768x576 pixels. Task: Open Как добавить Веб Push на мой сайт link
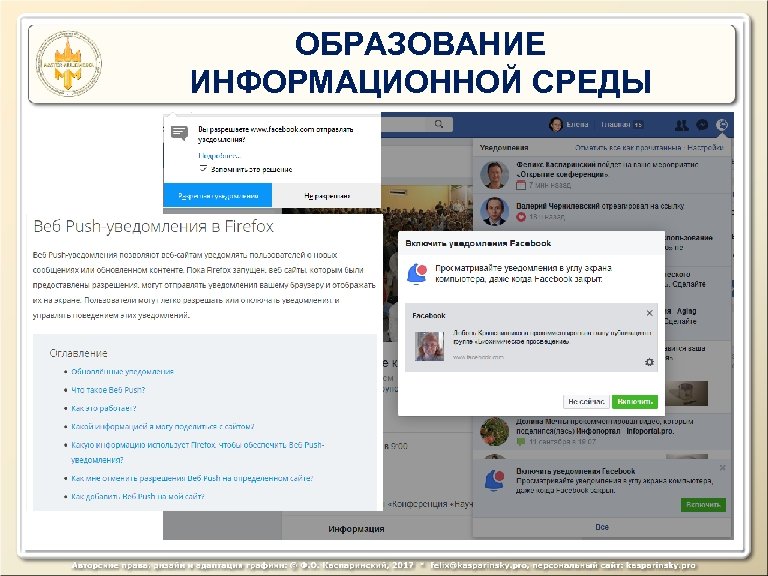(x=138, y=496)
